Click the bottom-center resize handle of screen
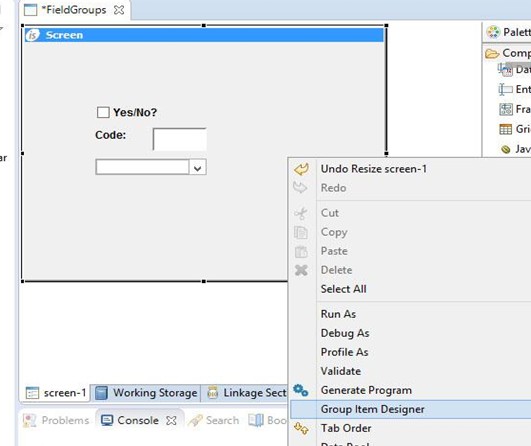Screen dimensions: 531x446 click(204, 281)
